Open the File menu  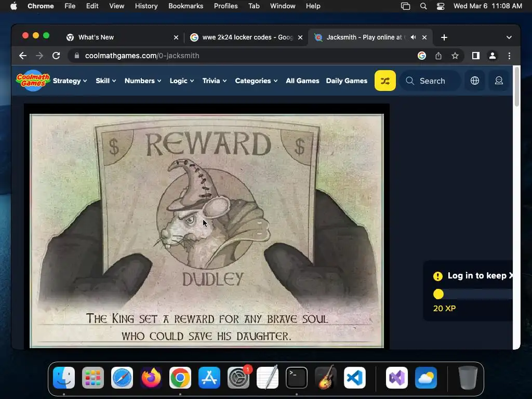[x=70, y=6]
